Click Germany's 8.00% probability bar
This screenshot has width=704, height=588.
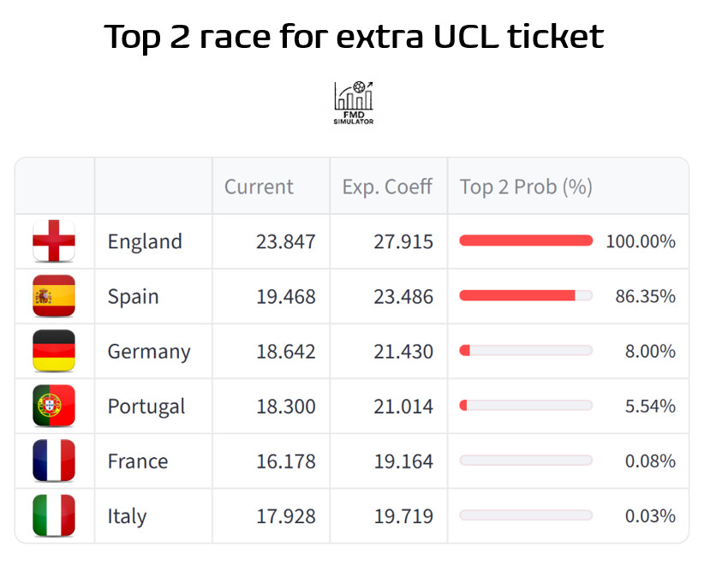(x=526, y=351)
